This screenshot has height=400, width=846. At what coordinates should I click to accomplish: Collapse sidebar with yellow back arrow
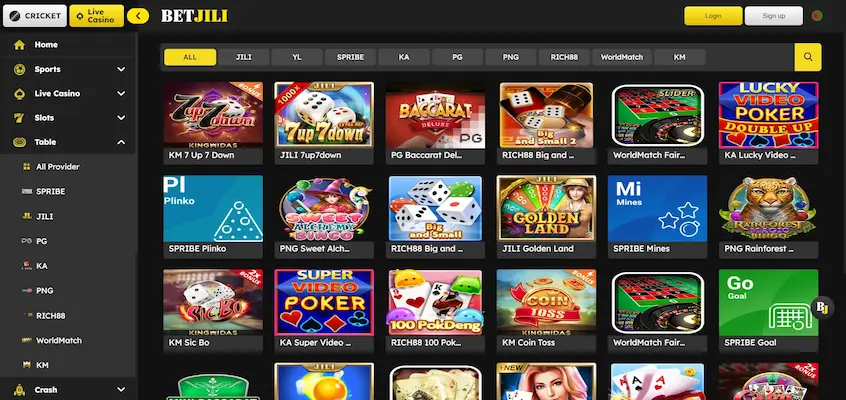click(x=138, y=16)
